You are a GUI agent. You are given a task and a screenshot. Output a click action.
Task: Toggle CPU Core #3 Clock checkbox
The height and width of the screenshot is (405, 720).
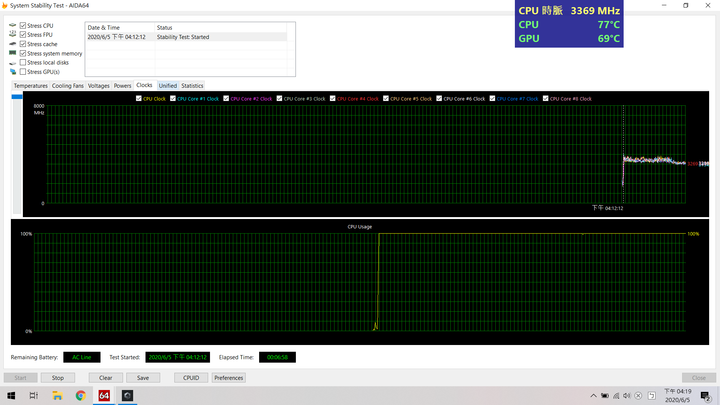[279, 98]
